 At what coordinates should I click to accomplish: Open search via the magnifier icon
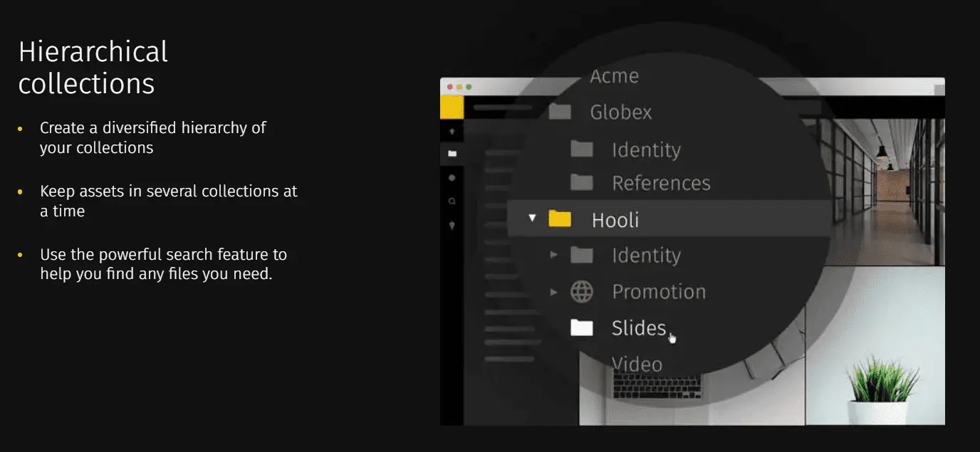coord(453,201)
